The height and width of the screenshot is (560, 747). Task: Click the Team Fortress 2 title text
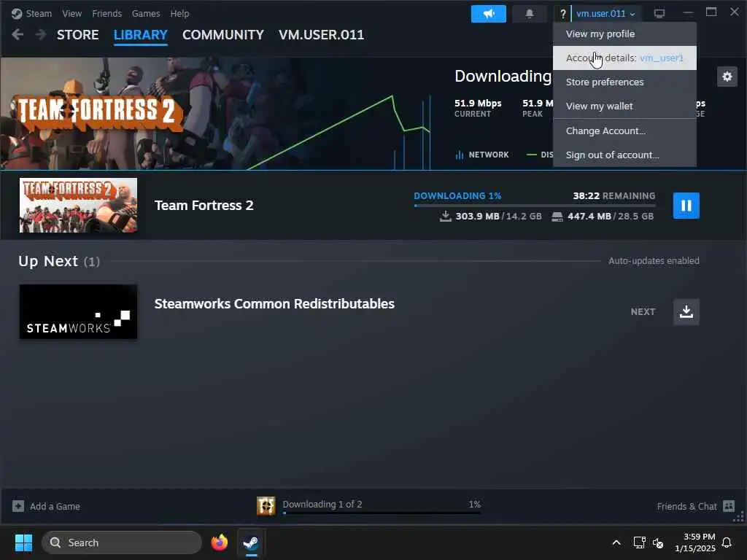[x=204, y=205]
